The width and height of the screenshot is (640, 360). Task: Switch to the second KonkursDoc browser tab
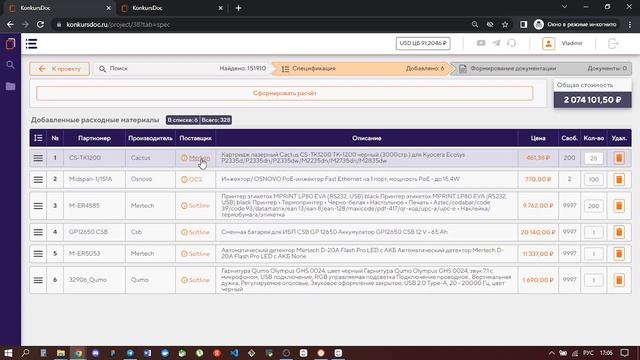(171, 8)
